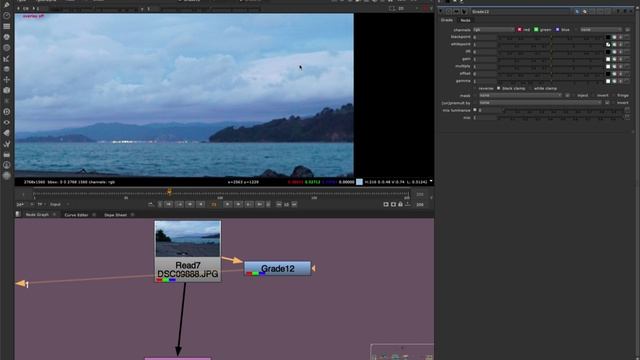Open the Transform nodes cross-arrows icon

tap(7, 80)
